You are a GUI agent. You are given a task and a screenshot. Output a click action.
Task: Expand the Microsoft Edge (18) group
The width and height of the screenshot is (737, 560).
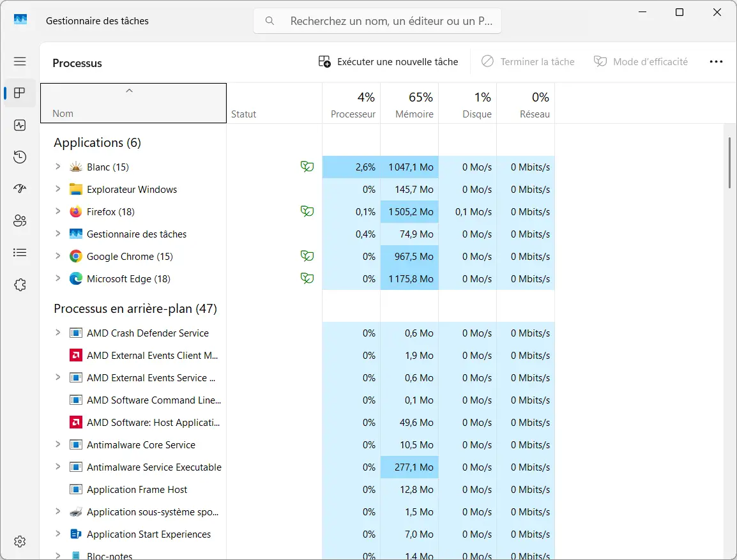point(58,278)
